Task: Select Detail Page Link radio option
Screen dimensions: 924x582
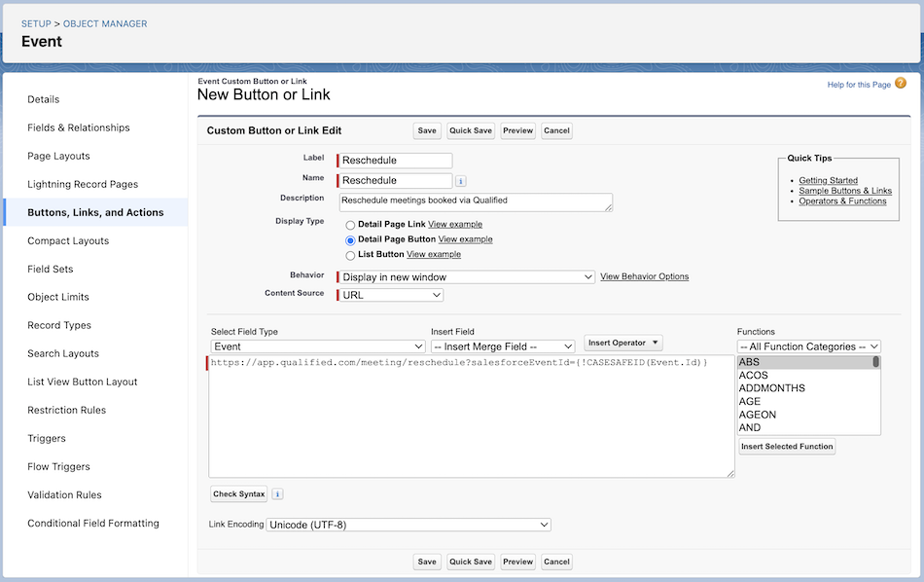Action: pyautogui.click(x=350, y=225)
